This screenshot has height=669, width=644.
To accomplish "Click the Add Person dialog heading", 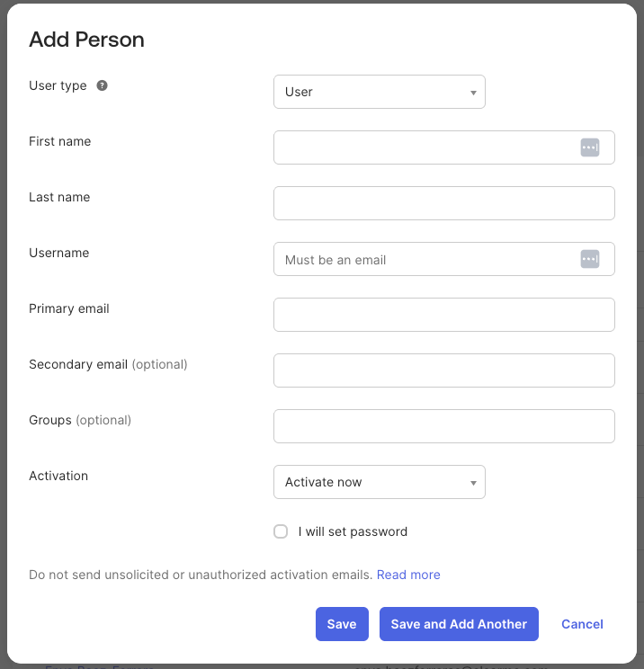I will (x=86, y=40).
